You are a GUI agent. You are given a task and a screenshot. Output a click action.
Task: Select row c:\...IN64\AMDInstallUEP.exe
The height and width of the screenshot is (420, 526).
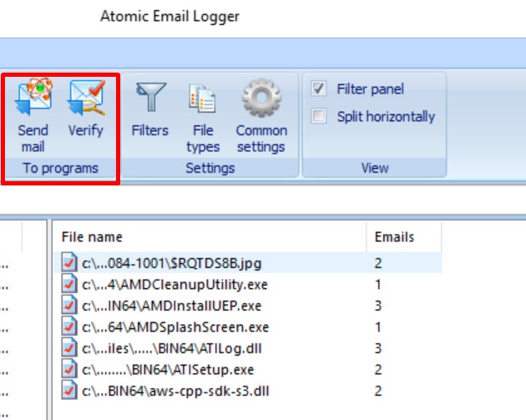coord(248,306)
